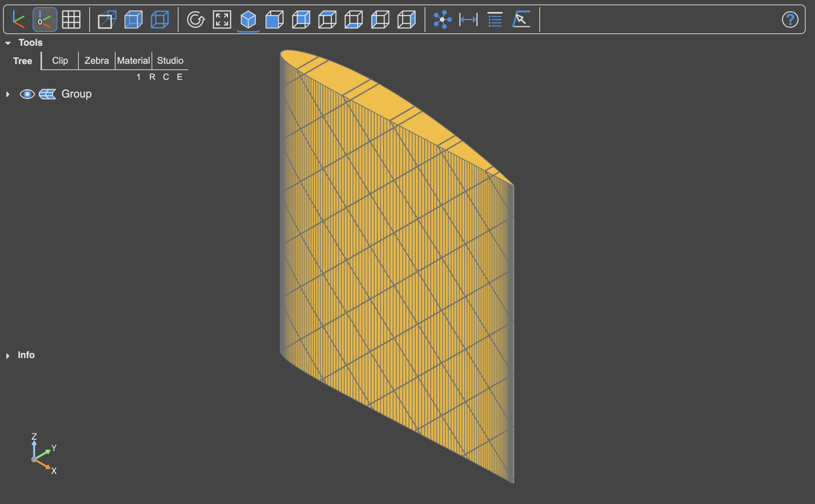Screen dimensions: 815x504
Task: Click the fit-to-window resize icon
Action: [222, 19]
